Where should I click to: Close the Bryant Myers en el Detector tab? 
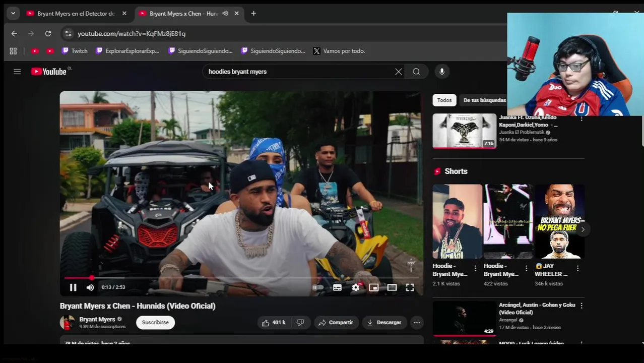[124, 14]
